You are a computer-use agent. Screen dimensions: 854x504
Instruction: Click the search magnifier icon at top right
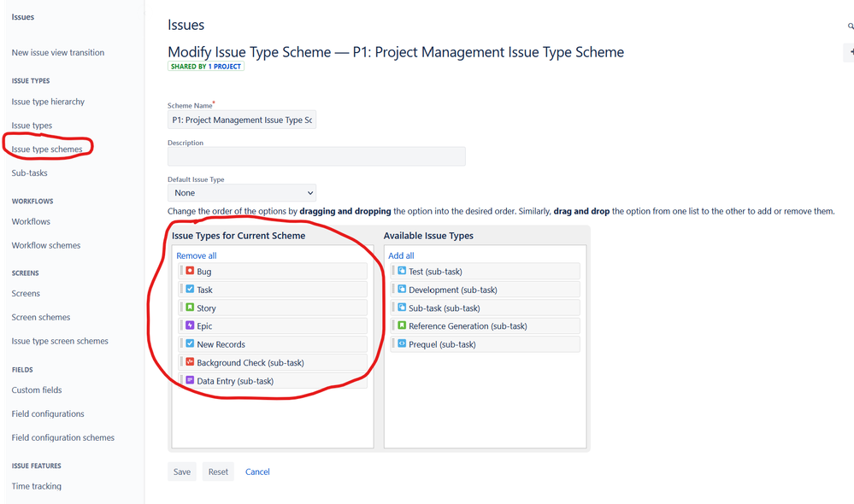851,26
